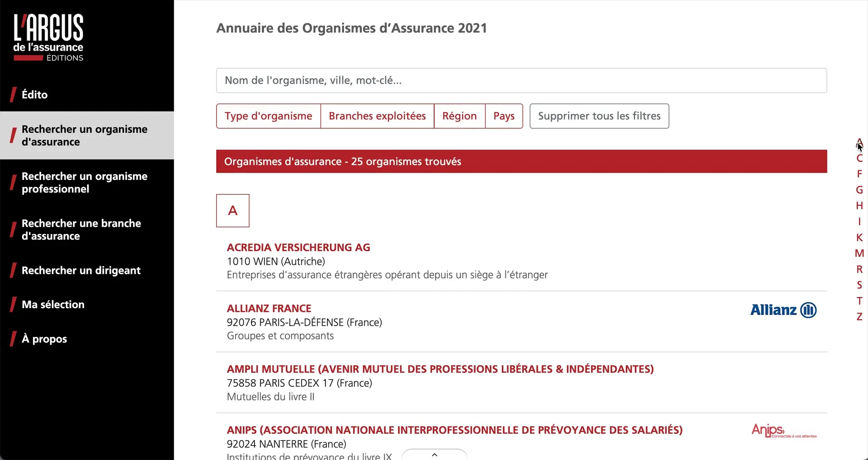868x460 pixels.
Task: Click address text 1010 WIEN (Autriche)
Action: pyautogui.click(x=276, y=262)
